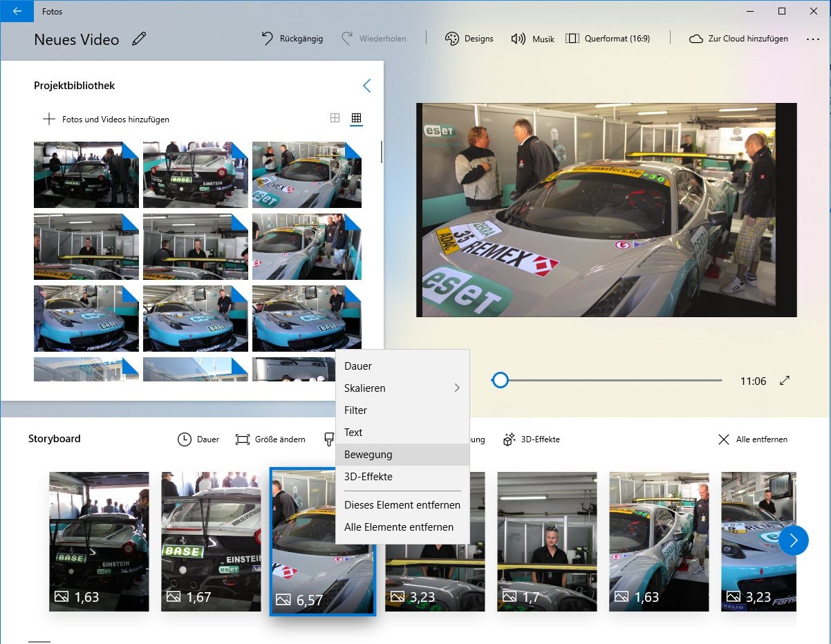Select Dieses Element entfernen
The image size is (831, 644).
click(402, 505)
